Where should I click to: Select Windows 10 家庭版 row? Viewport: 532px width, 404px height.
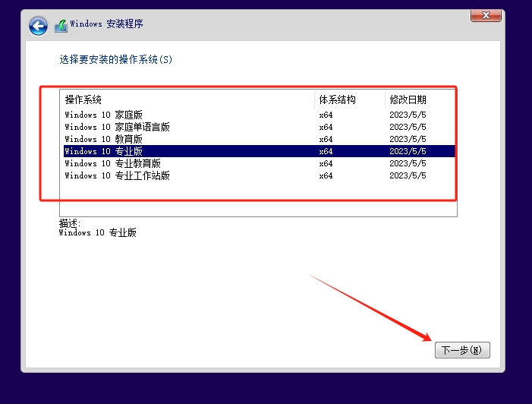(x=260, y=115)
